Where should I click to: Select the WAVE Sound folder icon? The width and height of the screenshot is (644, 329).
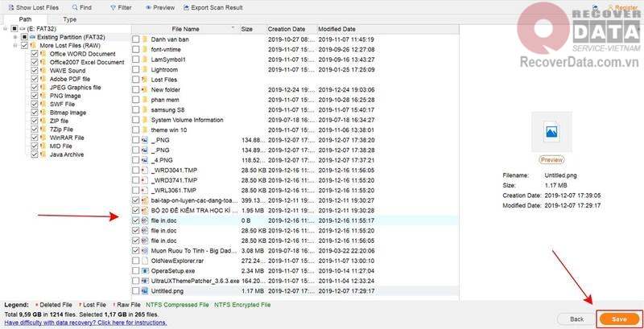(x=43, y=71)
